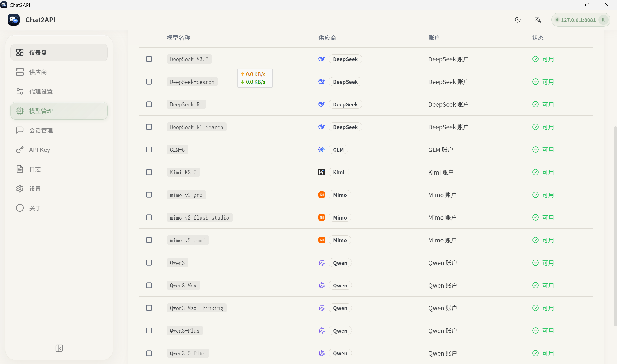The width and height of the screenshot is (617, 364).
Task: Open the API Key page
Action: (x=59, y=150)
